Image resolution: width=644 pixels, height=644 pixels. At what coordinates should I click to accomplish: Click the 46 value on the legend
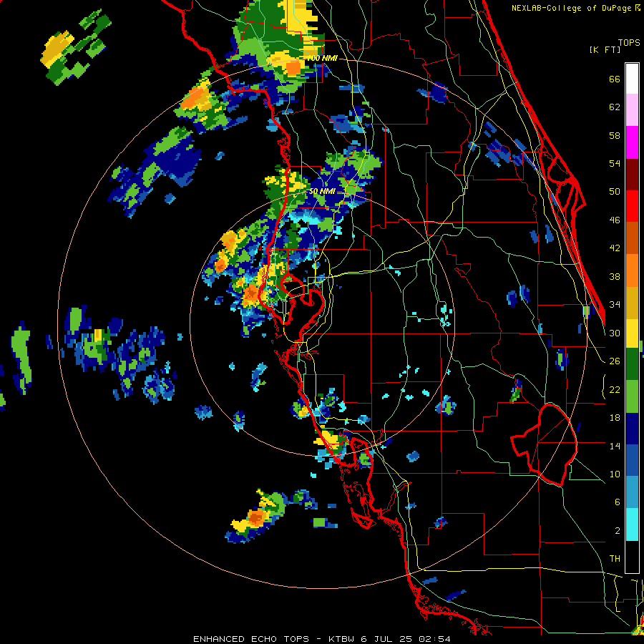click(615, 220)
